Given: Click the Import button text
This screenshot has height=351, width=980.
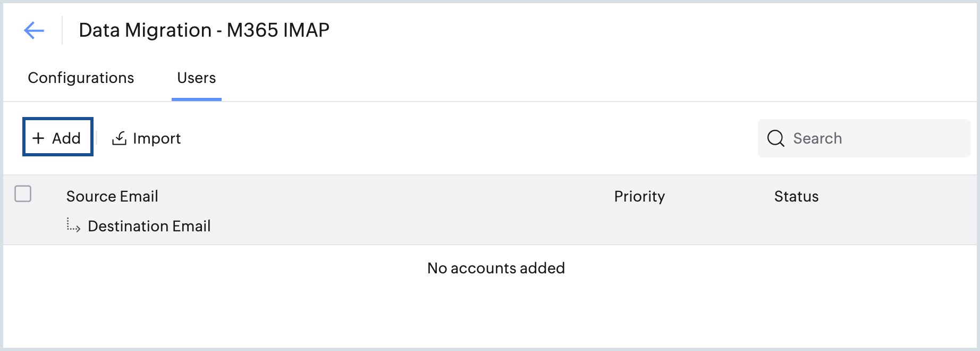Looking at the screenshot, I should 157,139.
